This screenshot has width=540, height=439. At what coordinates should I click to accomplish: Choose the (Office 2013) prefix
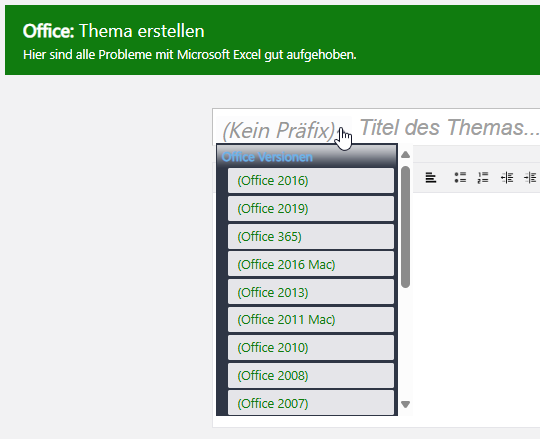pyautogui.click(x=311, y=292)
